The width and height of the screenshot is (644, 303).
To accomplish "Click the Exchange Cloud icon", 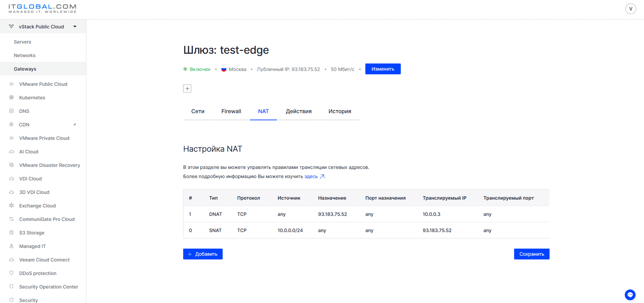I will [12, 206].
